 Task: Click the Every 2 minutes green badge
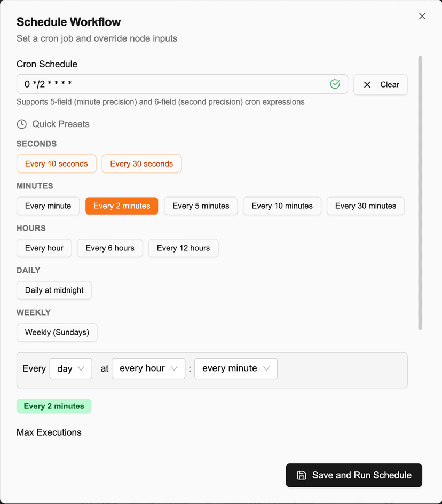(54, 406)
